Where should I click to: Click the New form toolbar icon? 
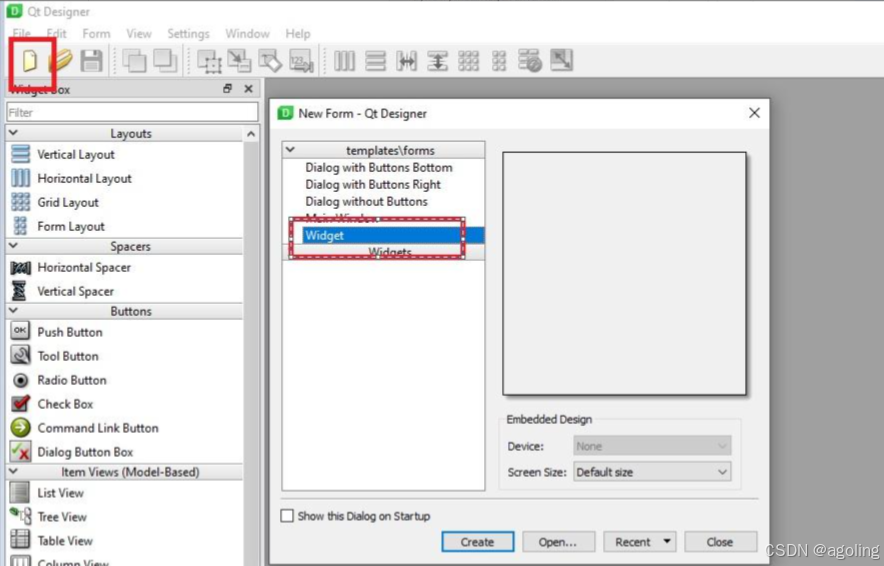[x=29, y=60]
